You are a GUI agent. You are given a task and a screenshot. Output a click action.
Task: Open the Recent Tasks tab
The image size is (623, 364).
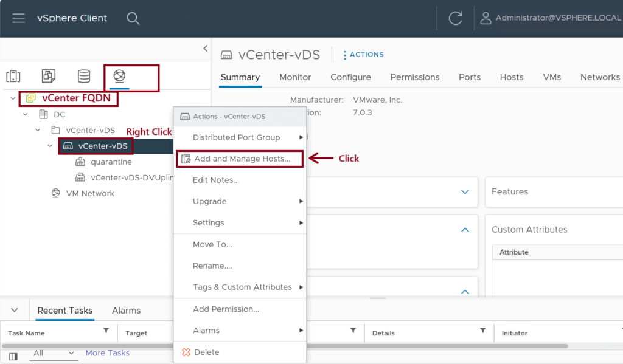tap(64, 311)
